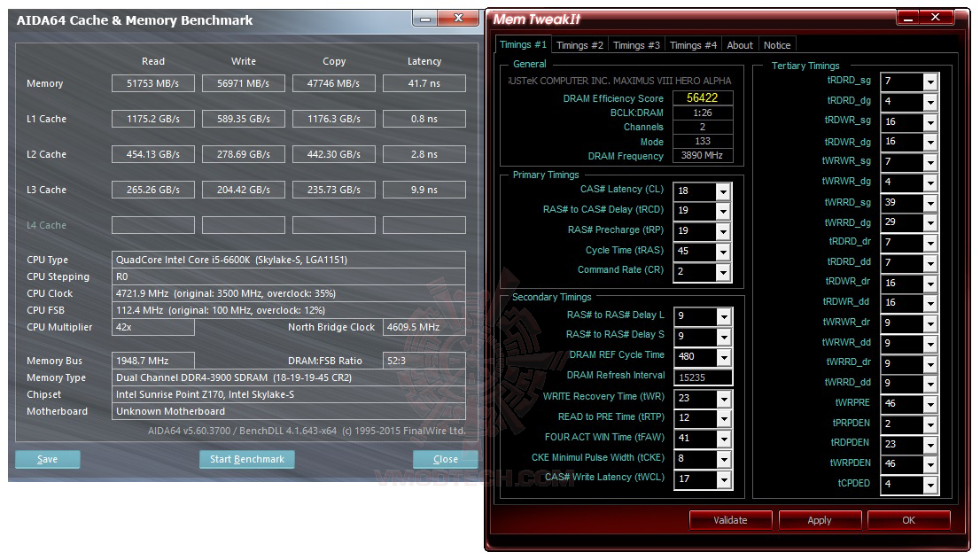Screen dimensions: 980x560
Task: Expand the tRDWR_dg dropdown
Action: click(930, 142)
